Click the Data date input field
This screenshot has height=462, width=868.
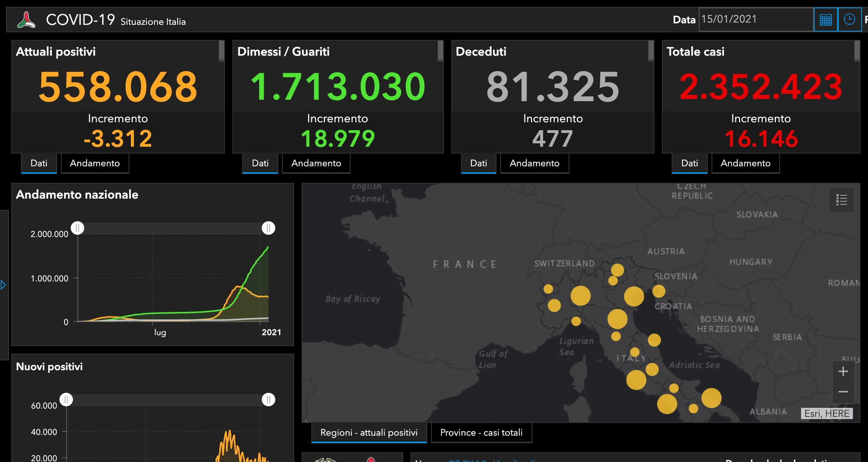756,20
